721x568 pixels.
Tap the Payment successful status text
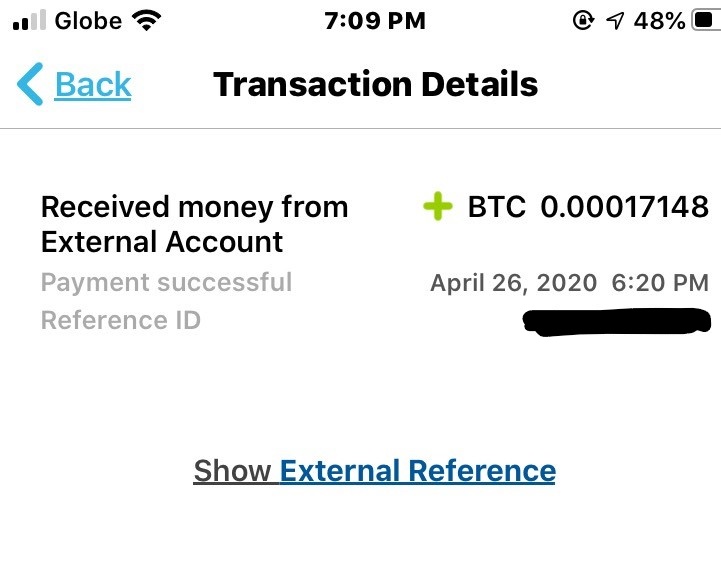166,282
